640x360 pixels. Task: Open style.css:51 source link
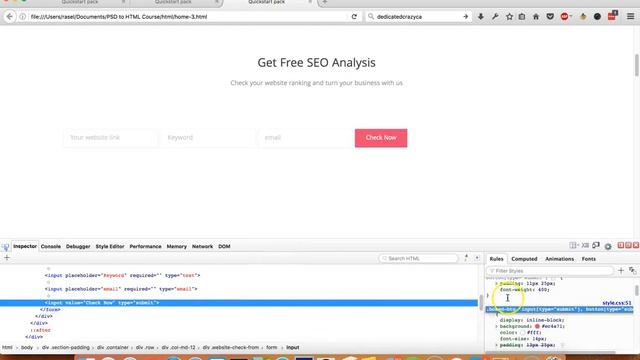point(617,303)
